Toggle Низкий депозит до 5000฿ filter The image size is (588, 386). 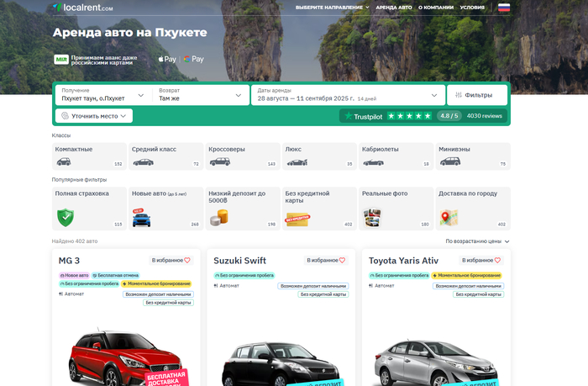[x=243, y=209]
